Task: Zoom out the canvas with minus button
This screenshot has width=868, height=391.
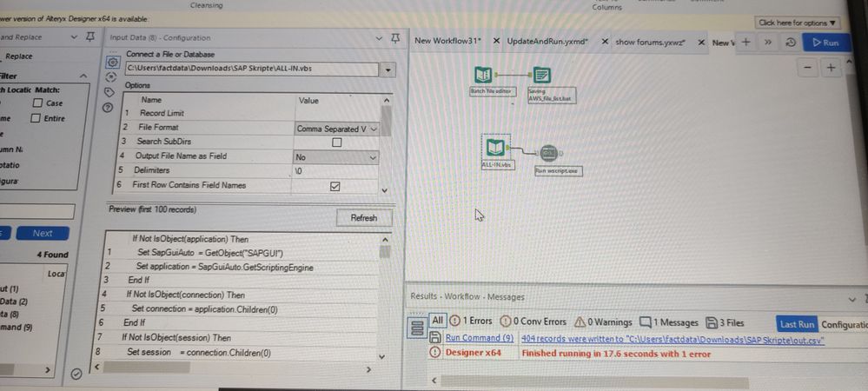Action: pos(808,68)
